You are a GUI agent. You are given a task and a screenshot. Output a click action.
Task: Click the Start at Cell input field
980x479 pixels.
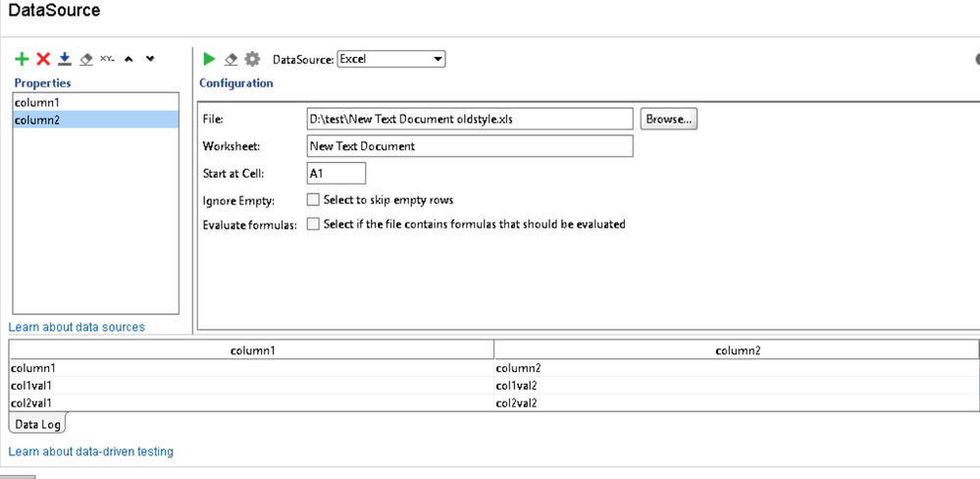[x=335, y=173]
